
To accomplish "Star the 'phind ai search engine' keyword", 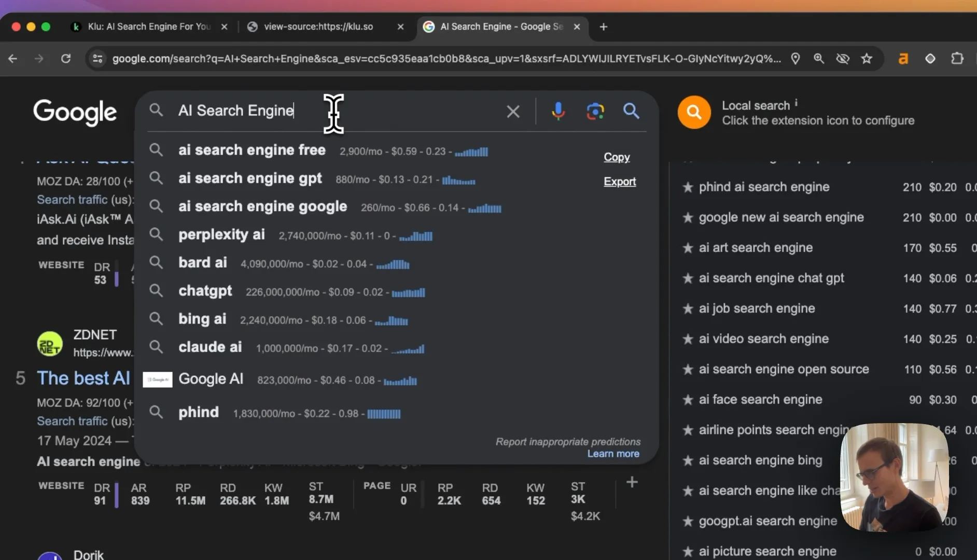I will pyautogui.click(x=688, y=187).
